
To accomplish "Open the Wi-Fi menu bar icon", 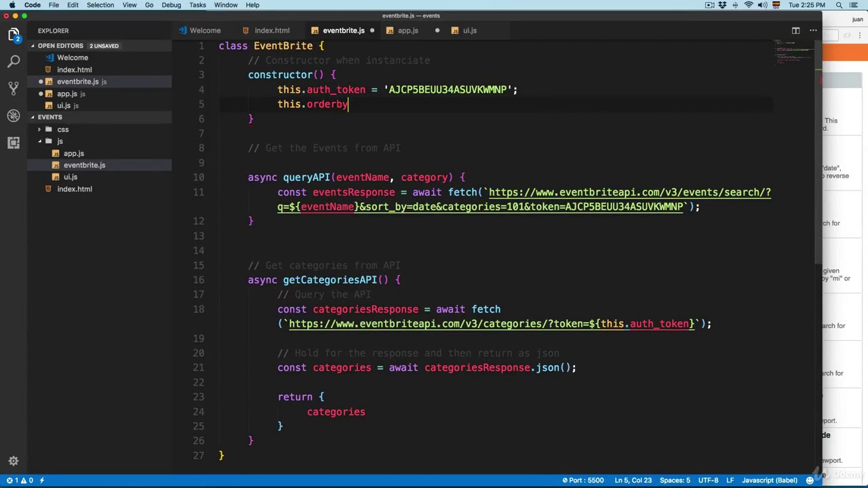I will pyautogui.click(x=749, y=5).
